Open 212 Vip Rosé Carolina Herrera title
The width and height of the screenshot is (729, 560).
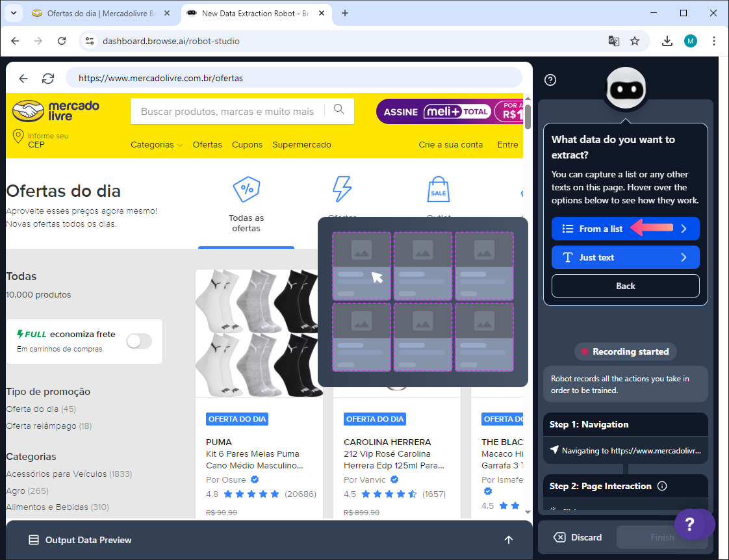394,459
